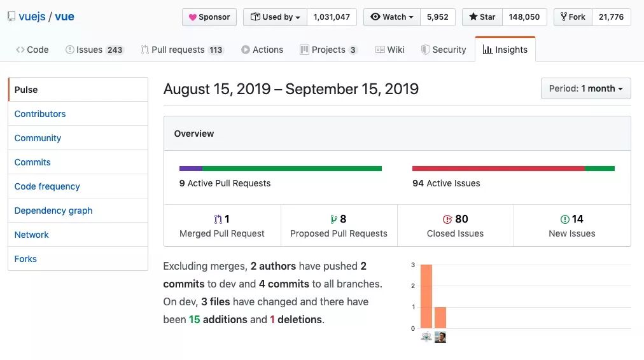Click the '9 Active Pull Requests' text
The image size is (644, 360).
[225, 183]
